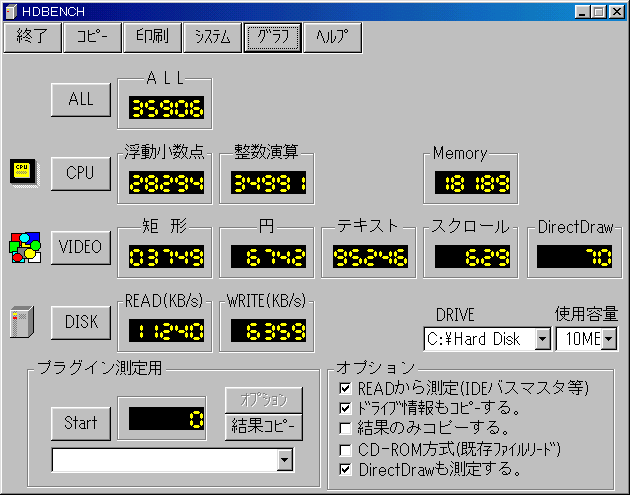Enable CD-ROM方式 checkbox
Image resolution: width=630 pixels, height=495 pixels.
point(345,450)
